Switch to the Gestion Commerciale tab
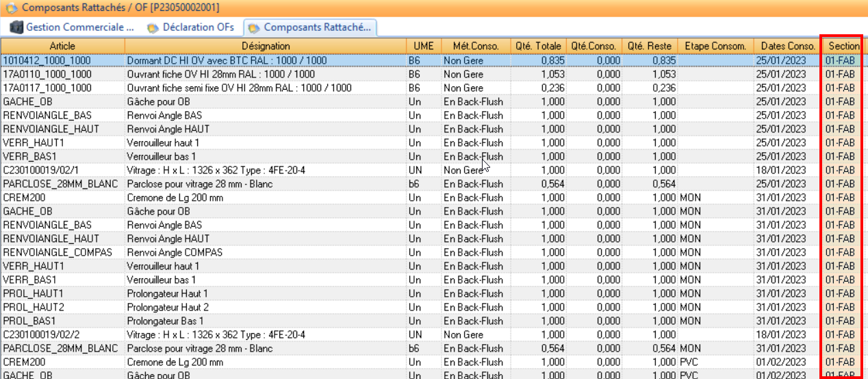This screenshot has width=868, height=379. click(x=72, y=27)
